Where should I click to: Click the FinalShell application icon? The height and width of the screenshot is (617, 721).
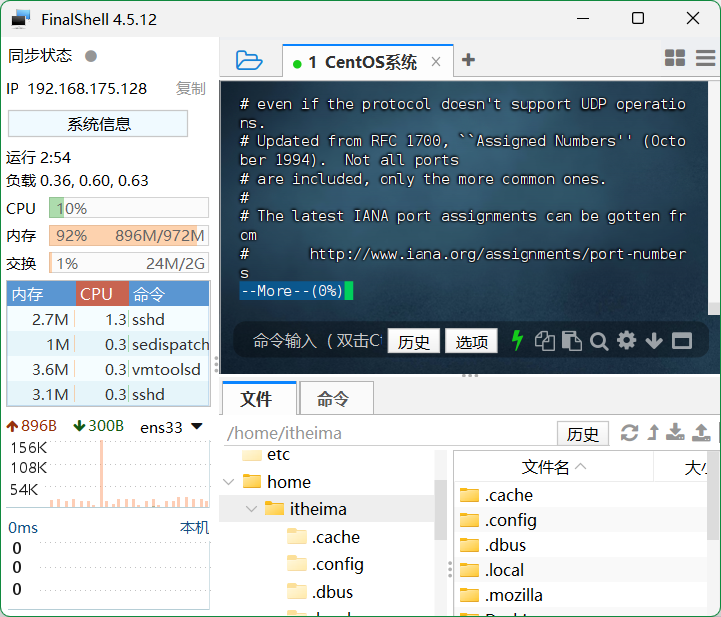[21, 19]
